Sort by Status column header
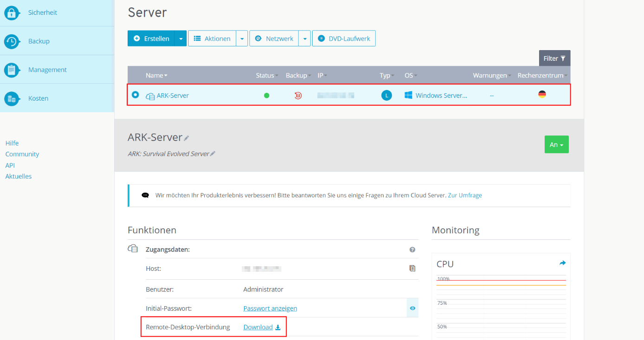Screen dimensions: 644x340 [x=267, y=75]
